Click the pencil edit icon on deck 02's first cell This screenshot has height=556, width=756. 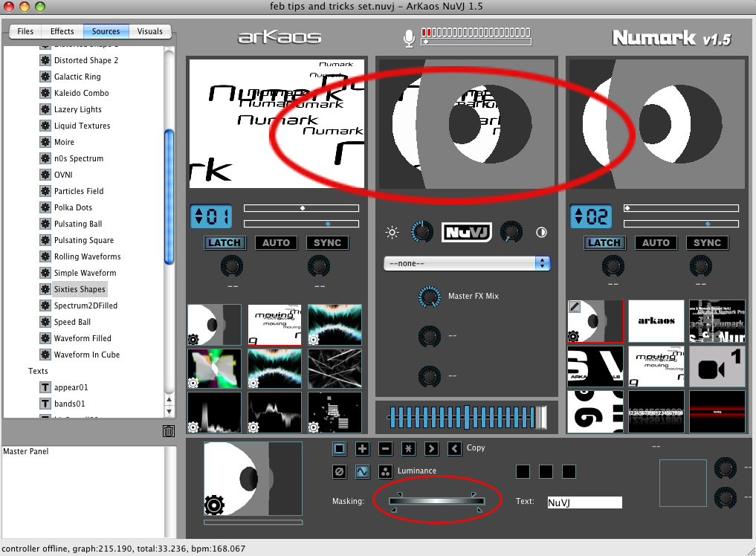[574, 307]
